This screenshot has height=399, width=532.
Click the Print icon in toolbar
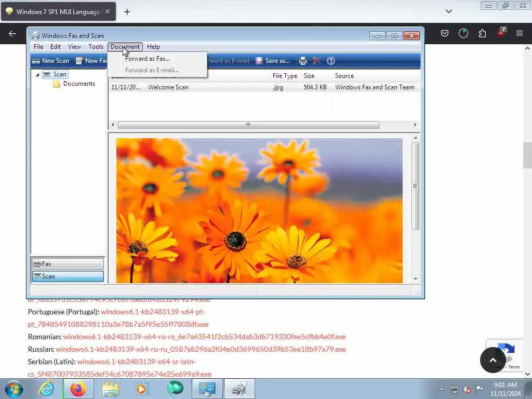303,61
